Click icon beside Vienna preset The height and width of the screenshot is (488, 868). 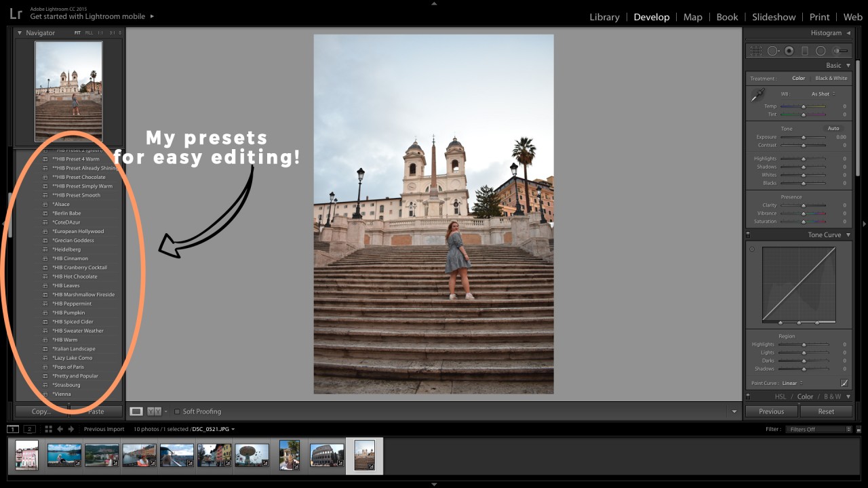45,394
